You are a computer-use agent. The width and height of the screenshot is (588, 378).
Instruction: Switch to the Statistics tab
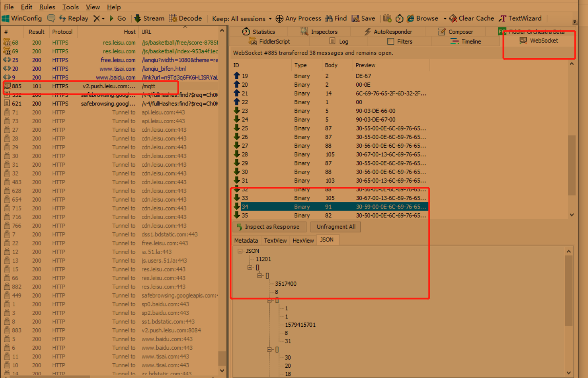click(x=258, y=32)
